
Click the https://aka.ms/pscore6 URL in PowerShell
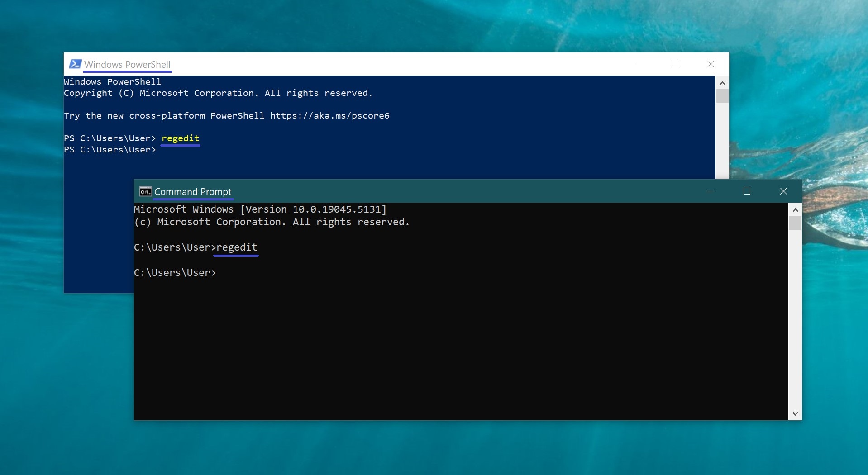coord(330,115)
